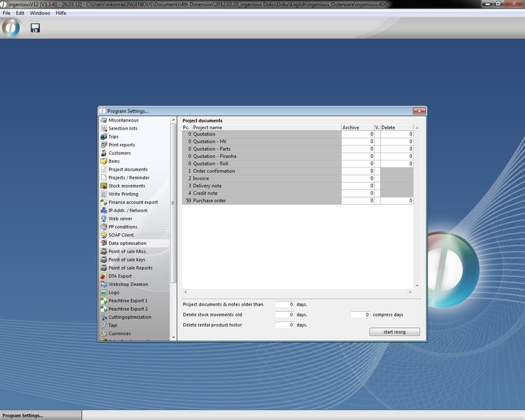Open the File menu
This screenshot has width=525, height=420.
tap(7, 13)
